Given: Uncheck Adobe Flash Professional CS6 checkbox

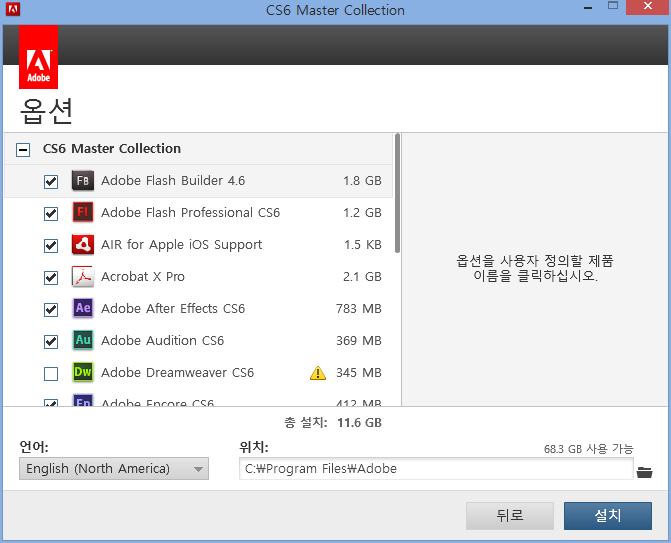Looking at the screenshot, I should click(51, 213).
